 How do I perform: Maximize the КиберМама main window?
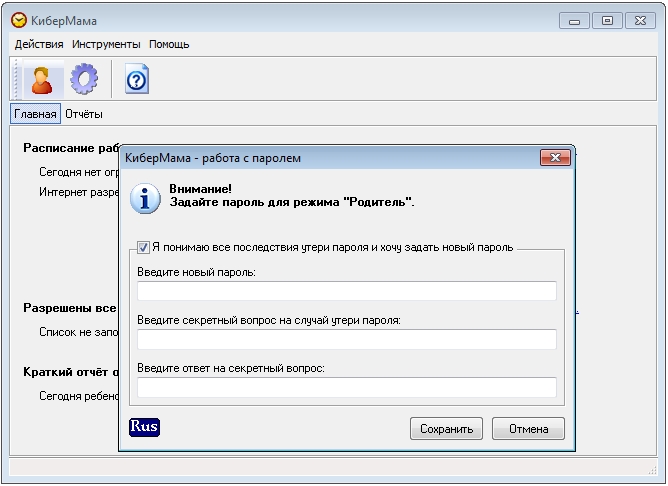[x=608, y=21]
